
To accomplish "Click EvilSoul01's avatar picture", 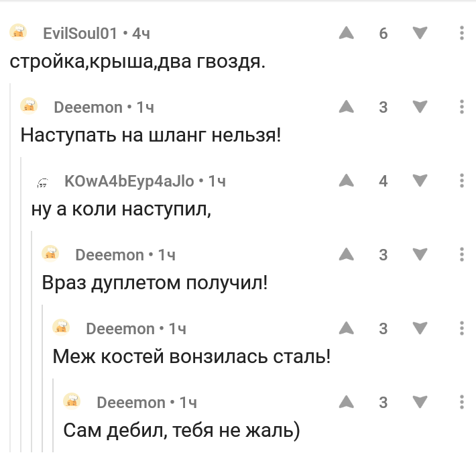I will (x=18, y=32).
